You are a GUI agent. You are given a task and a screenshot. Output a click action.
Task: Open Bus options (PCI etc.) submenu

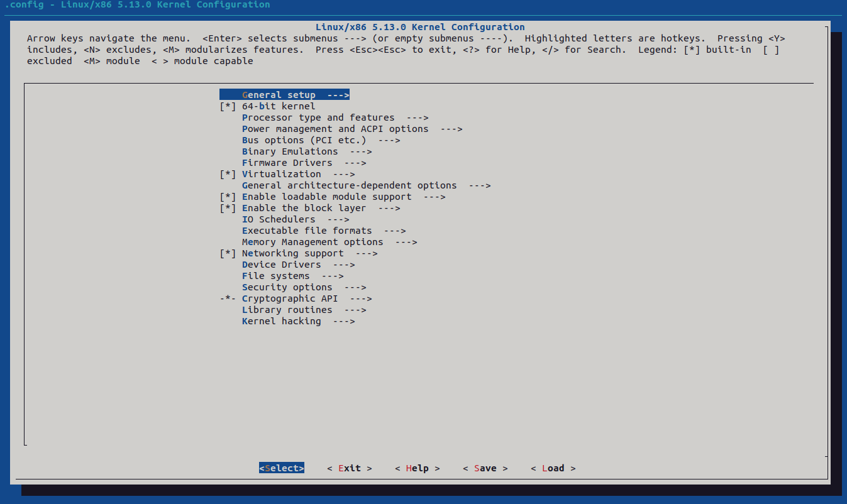tap(321, 140)
